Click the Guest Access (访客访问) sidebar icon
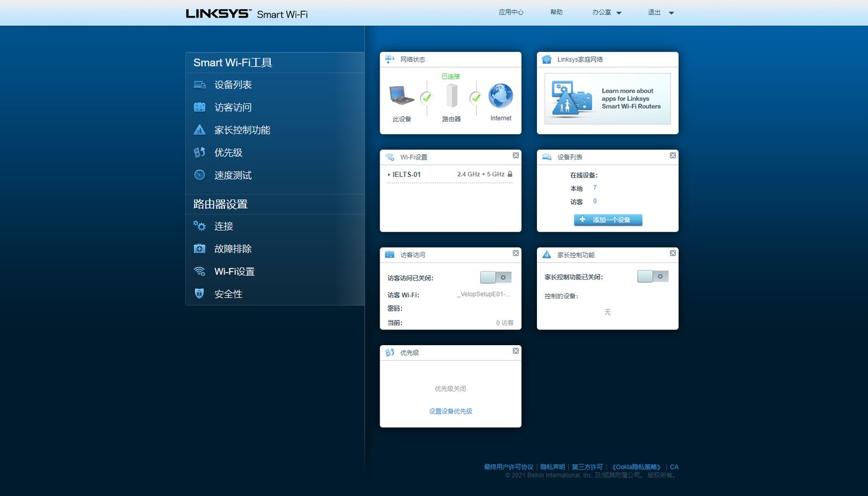Viewport: 868px width, 496px height. click(x=200, y=108)
